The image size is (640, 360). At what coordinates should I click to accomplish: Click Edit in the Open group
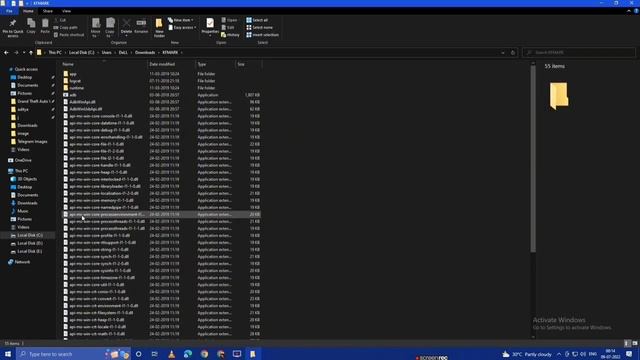(228, 27)
